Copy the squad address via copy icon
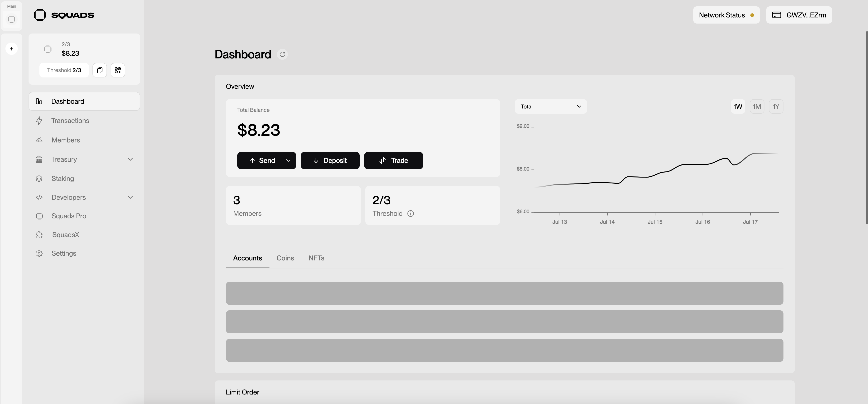 [x=100, y=70]
